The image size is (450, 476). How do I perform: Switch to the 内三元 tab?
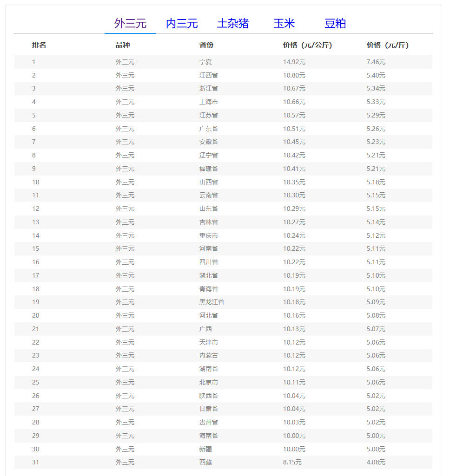pyautogui.click(x=182, y=24)
